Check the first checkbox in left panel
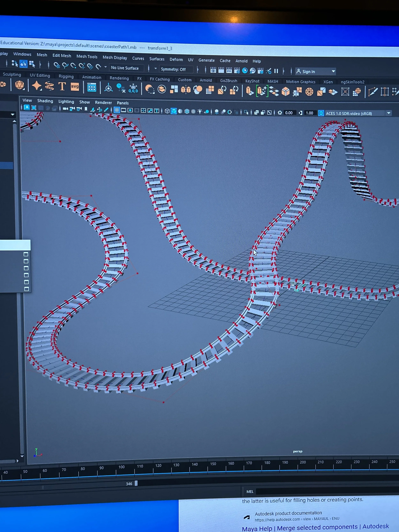The image size is (399, 532). pos(26,254)
